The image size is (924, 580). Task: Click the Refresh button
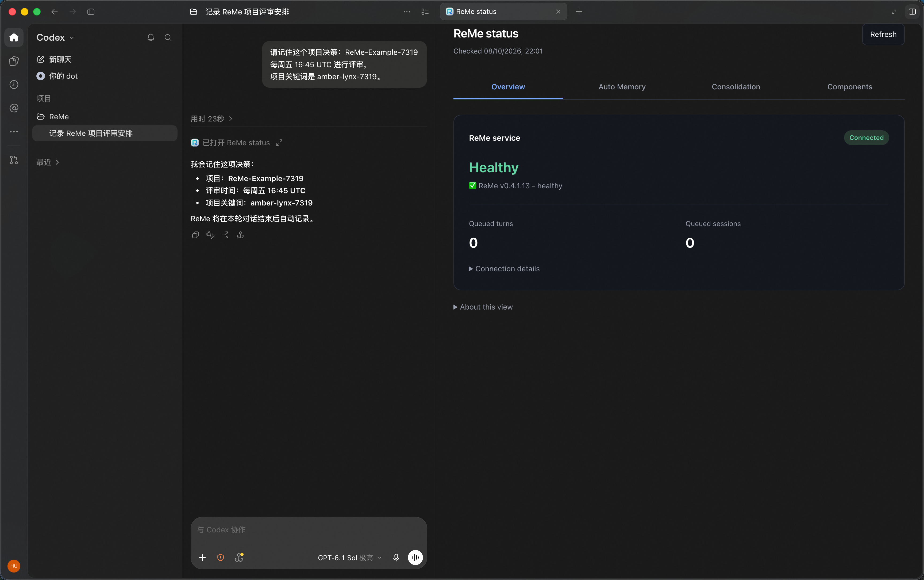[883, 35]
